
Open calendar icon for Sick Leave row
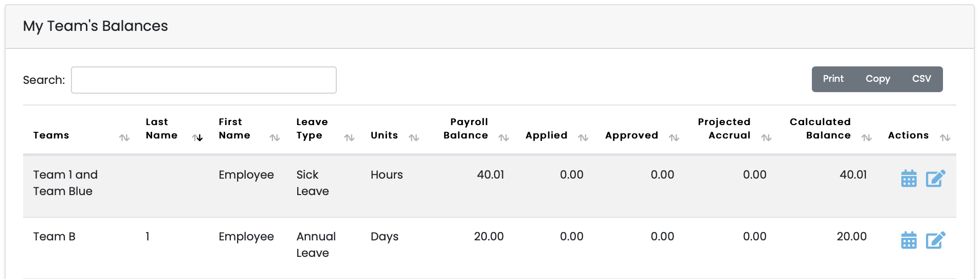909,179
